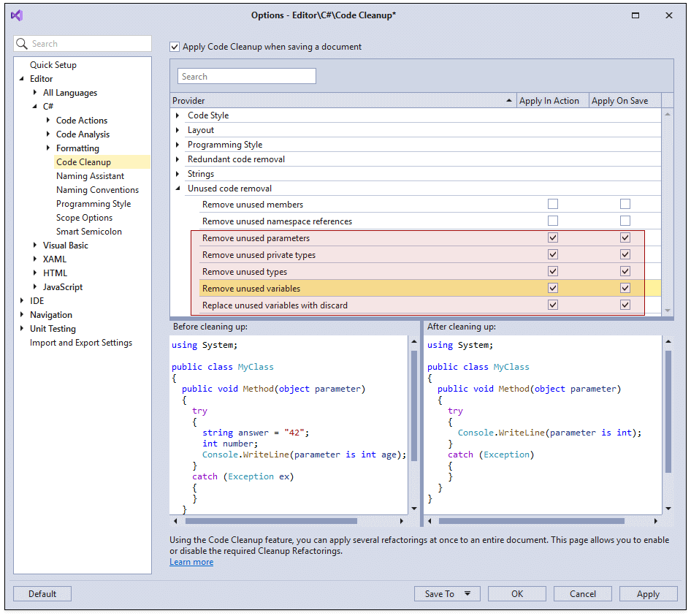Disable 'Apply In Action' for Remove unused variables
This screenshot has width=691, height=616.
552,288
